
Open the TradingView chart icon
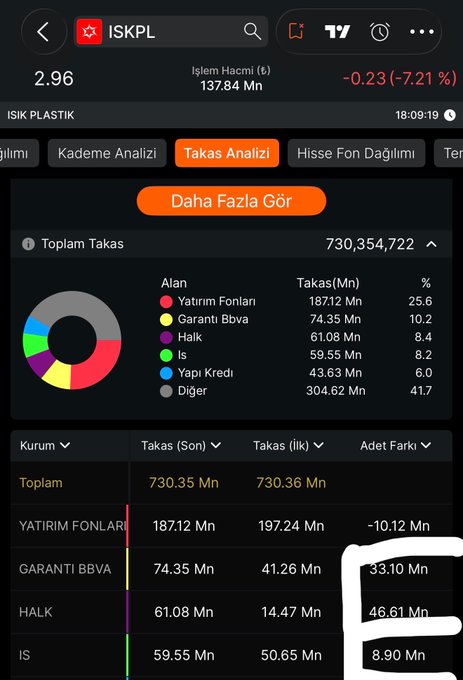pos(337,32)
